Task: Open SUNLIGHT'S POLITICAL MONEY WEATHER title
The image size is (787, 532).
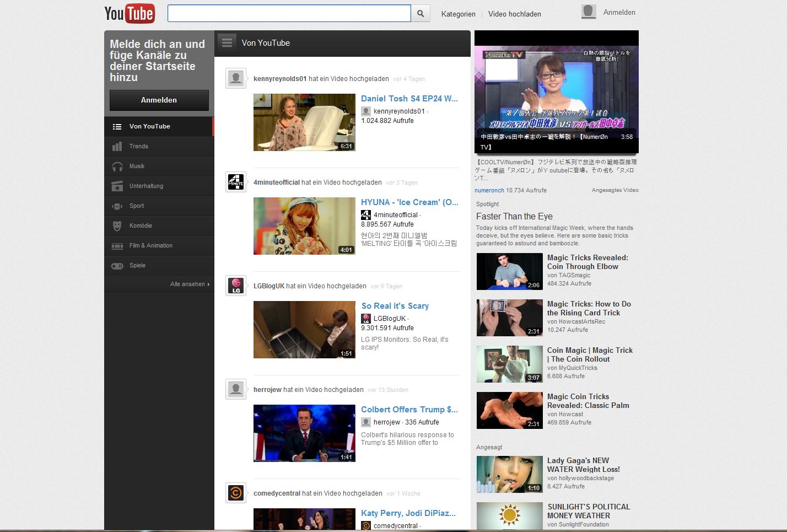Action: pos(589,511)
